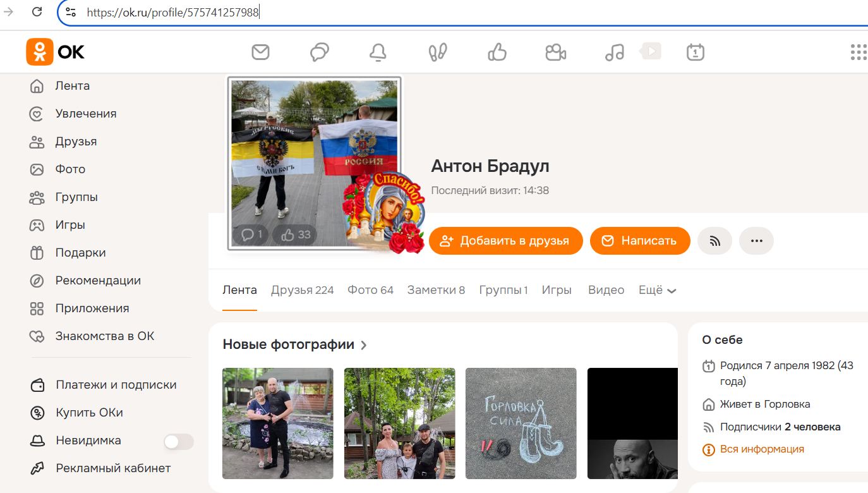Open discussions chat bubble icon

point(320,52)
